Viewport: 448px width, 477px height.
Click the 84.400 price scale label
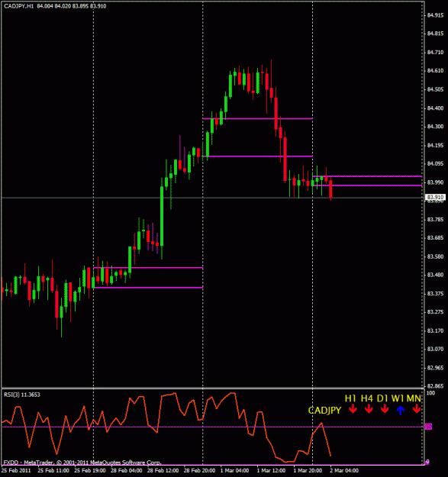coord(435,108)
